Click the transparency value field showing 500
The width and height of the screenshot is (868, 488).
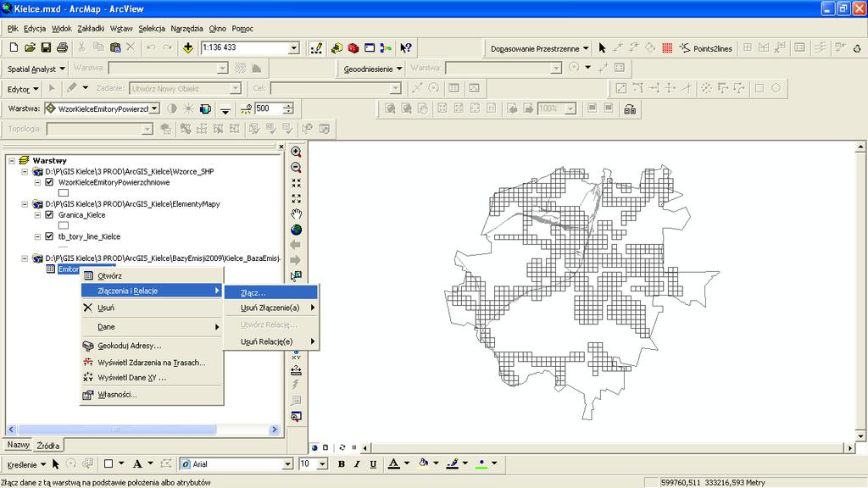pyautogui.click(x=269, y=109)
